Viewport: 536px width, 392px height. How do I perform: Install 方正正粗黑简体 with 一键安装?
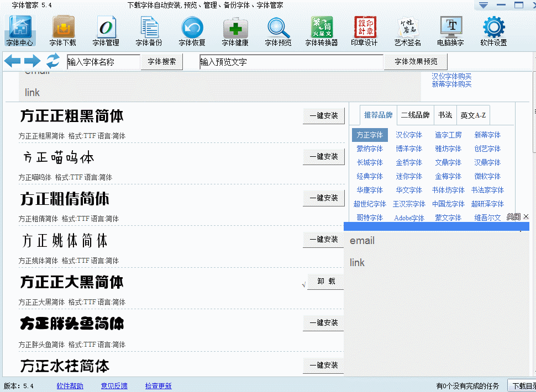point(324,116)
